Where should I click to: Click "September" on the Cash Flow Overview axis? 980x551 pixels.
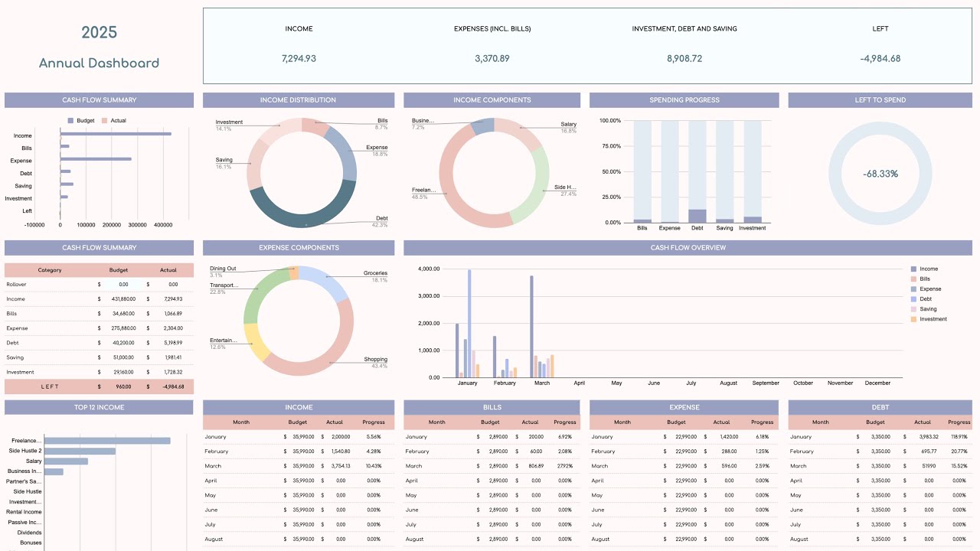pos(766,383)
